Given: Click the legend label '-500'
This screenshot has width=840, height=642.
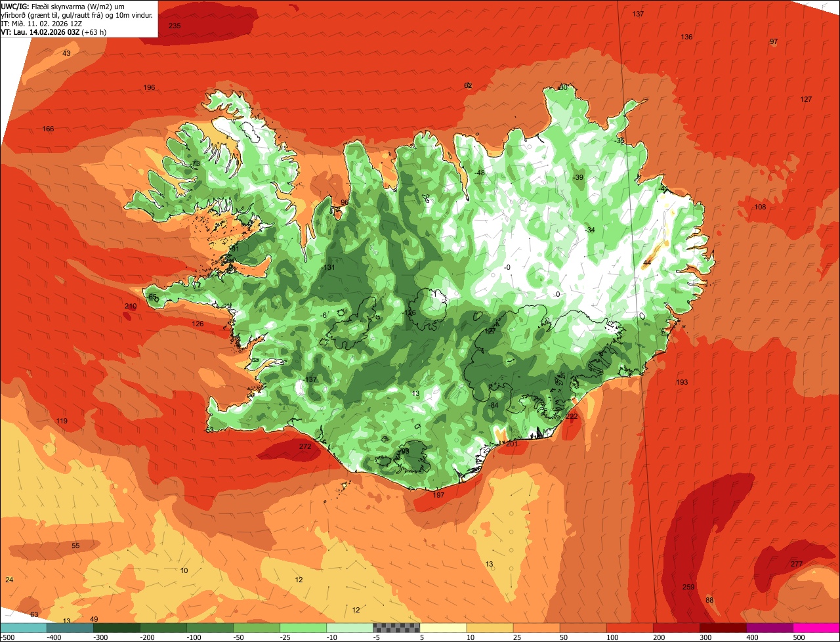Looking at the screenshot, I should (x=7, y=637).
